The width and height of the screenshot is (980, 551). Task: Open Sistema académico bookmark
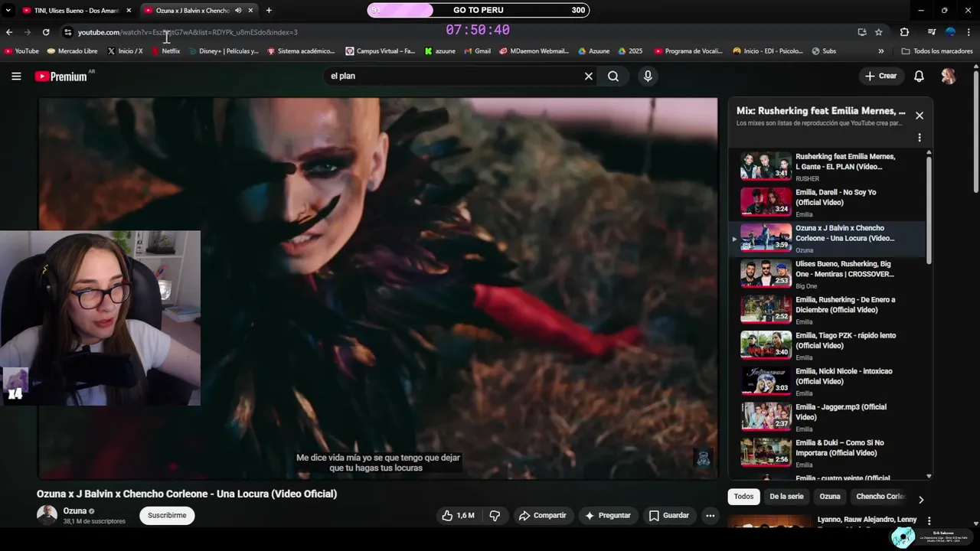pyautogui.click(x=301, y=51)
